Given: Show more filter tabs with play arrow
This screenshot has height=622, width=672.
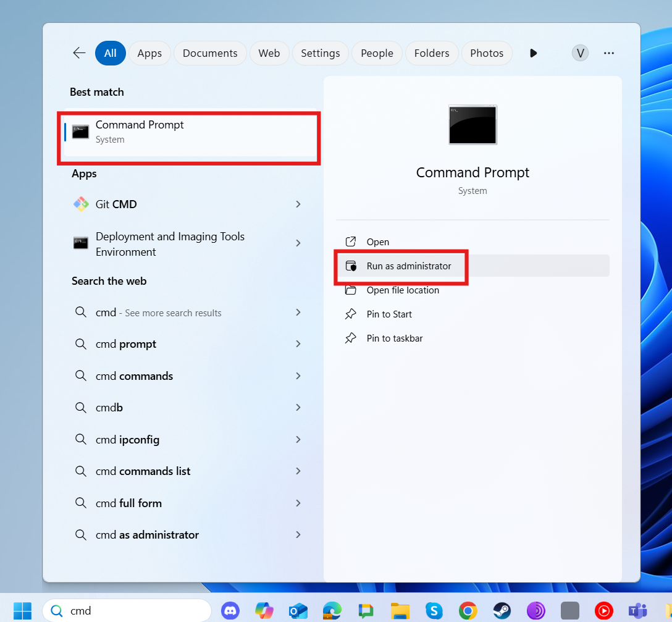Looking at the screenshot, I should [x=533, y=53].
